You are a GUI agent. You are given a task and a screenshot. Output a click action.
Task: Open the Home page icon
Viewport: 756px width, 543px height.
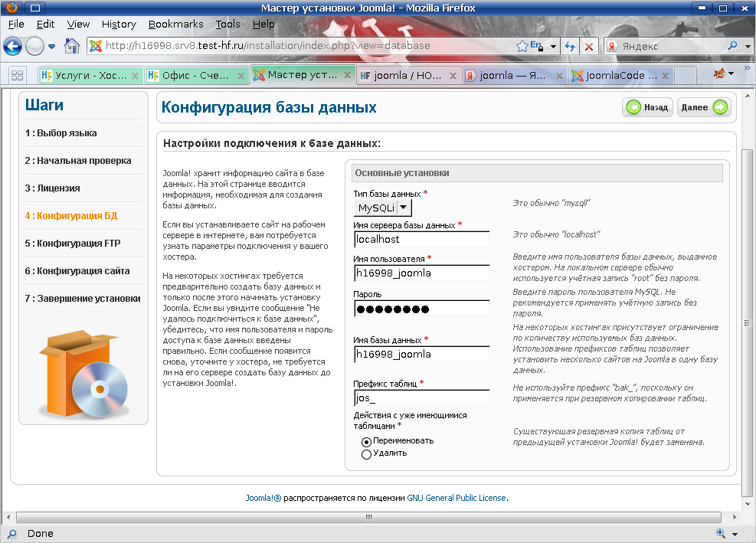click(x=72, y=46)
